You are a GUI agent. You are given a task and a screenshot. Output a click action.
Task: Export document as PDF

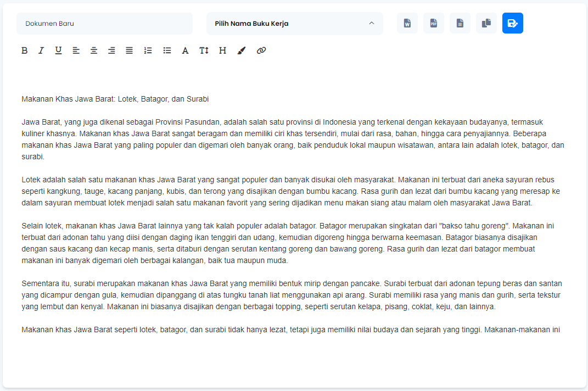(x=434, y=23)
